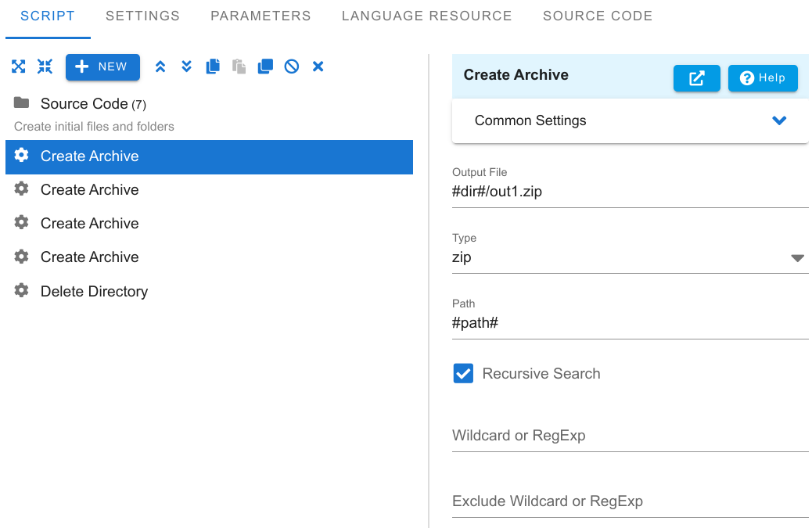Delete selected step with X icon
This screenshot has height=528, width=812.
point(318,66)
